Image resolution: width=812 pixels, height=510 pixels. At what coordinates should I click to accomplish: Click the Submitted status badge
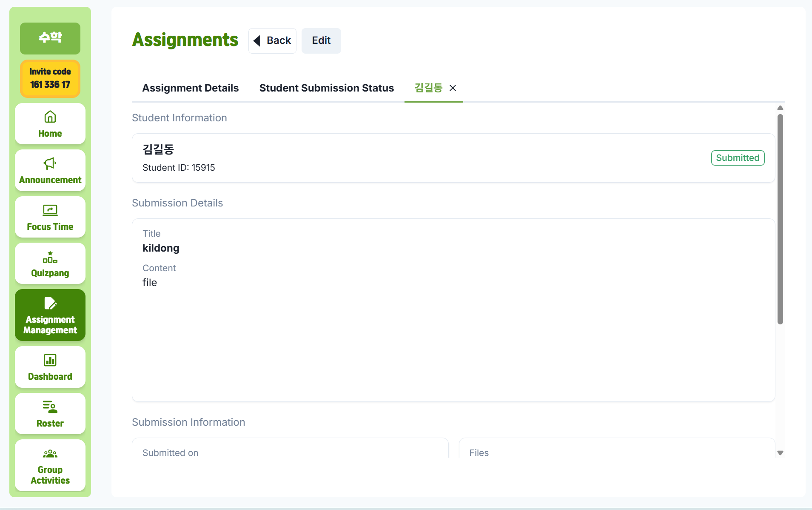[738, 158]
